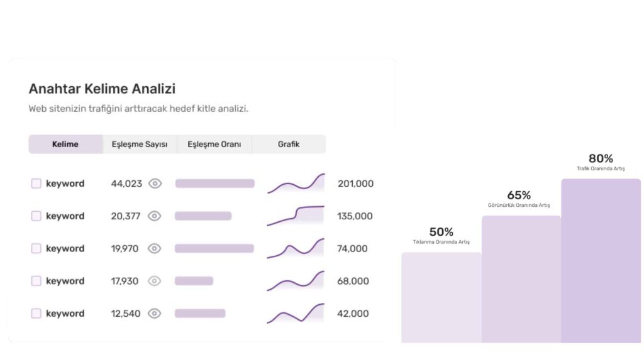
Task: Toggle visibility eye next to 17,930
Action: 154,281
